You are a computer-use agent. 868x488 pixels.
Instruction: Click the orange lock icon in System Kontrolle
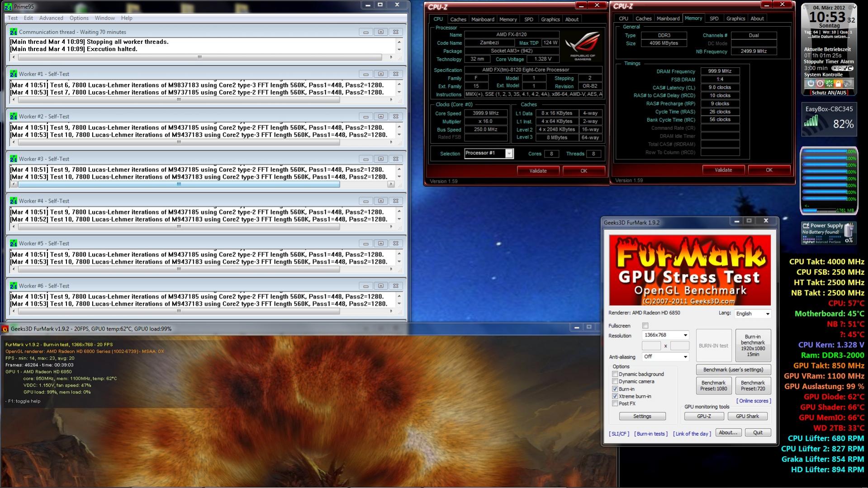click(838, 84)
